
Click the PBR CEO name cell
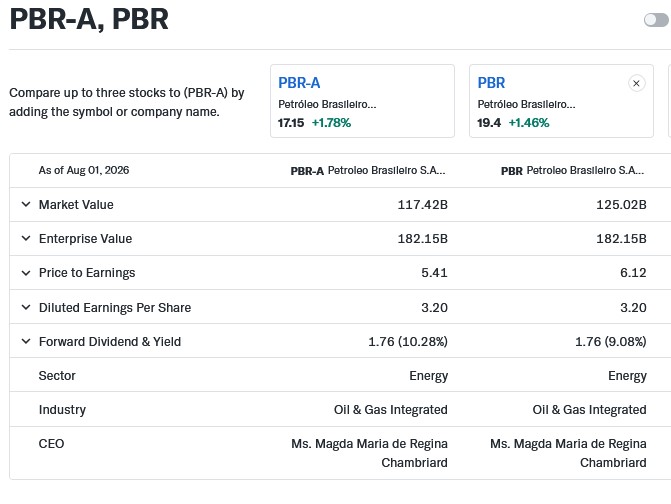pos(568,453)
